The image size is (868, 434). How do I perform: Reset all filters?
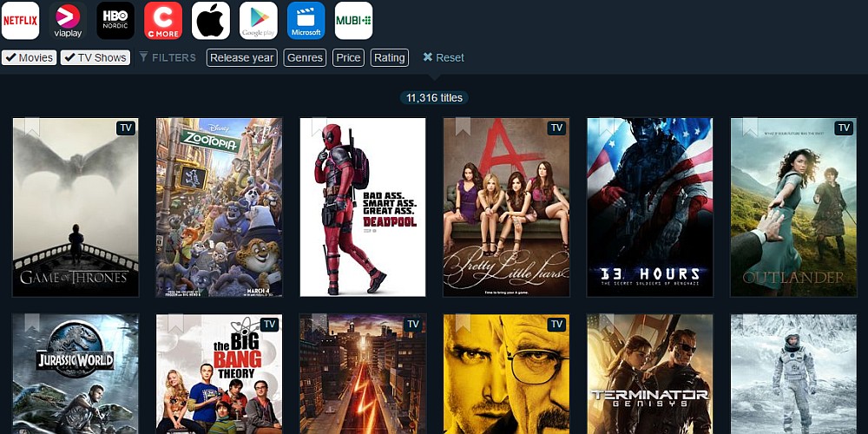click(x=444, y=57)
